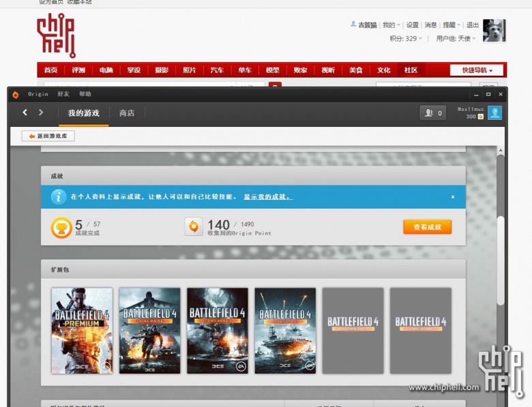Viewport: 532px width, 407px height.
Task: Switch to the 我的游戏 tab in Origin
Action: point(83,113)
